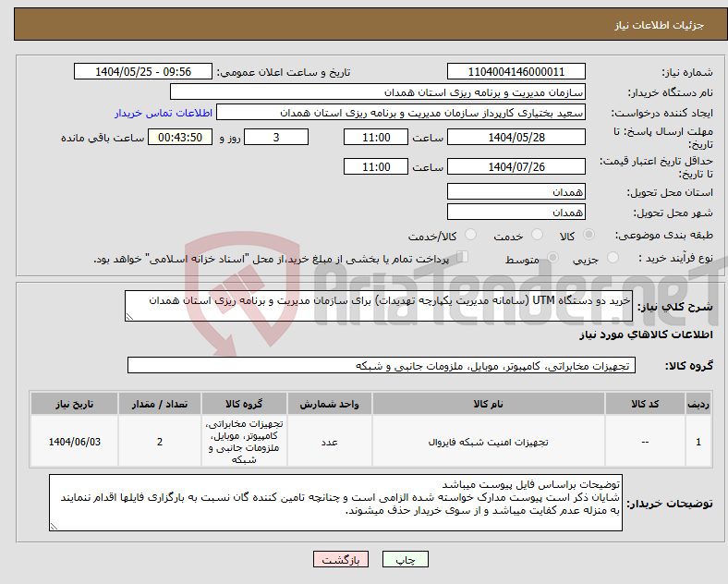Click the remaining time 00:43:50 field

click(180, 137)
